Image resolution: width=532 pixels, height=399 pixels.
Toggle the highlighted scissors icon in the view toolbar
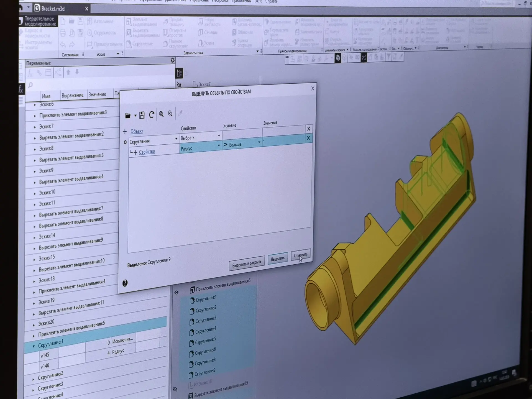[364, 58]
